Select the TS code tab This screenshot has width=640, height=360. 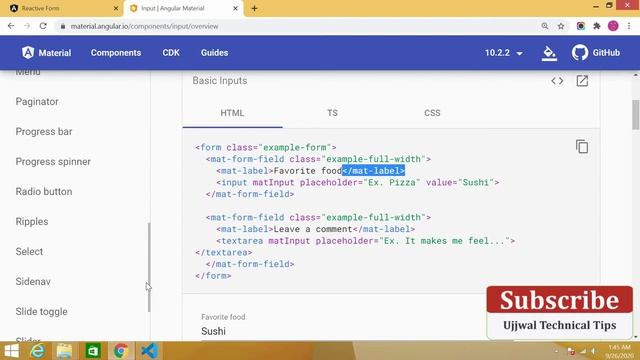click(x=332, y=113)
